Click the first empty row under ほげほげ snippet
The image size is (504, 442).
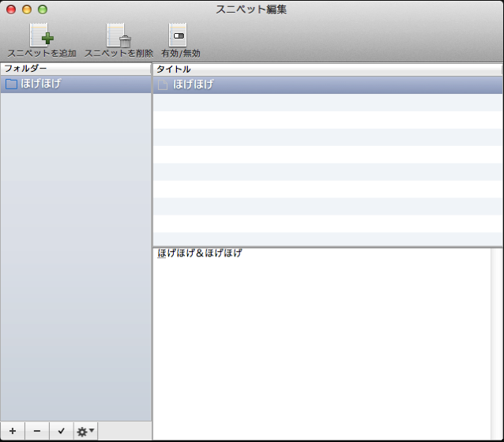point(327,102)
